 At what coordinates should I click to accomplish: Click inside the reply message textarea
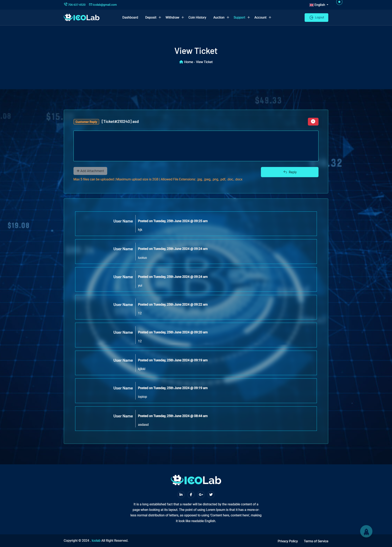196,146
